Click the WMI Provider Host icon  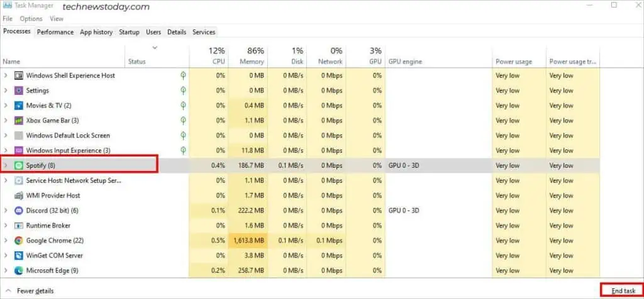(x=18, y=195)
